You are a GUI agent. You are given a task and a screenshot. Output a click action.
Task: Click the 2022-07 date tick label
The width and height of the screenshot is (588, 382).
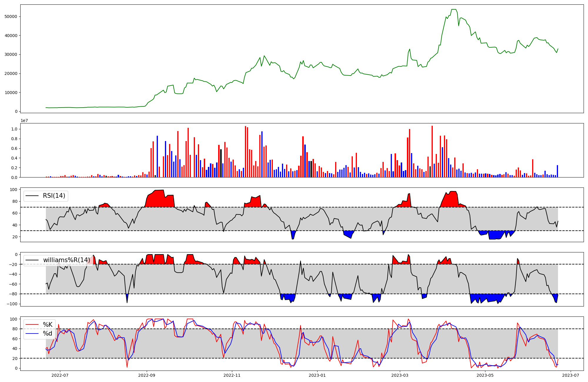(x=60, y=375)
